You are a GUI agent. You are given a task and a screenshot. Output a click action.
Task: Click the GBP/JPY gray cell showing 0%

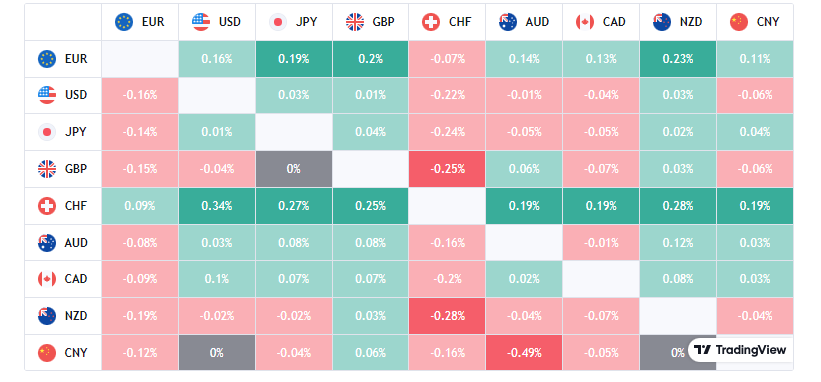coord(294,169)
